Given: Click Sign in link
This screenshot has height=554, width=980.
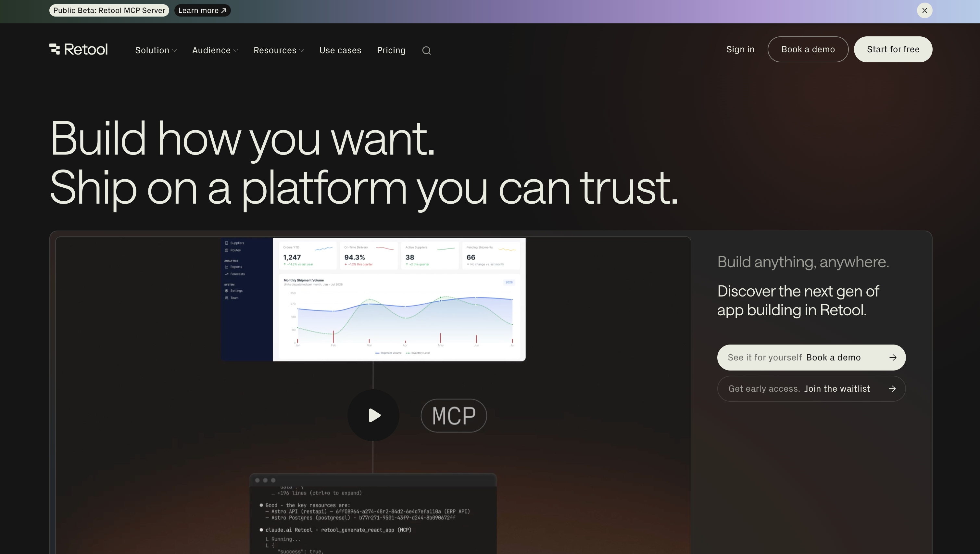Looking at the screenshot, I should (x=740, y=49).
